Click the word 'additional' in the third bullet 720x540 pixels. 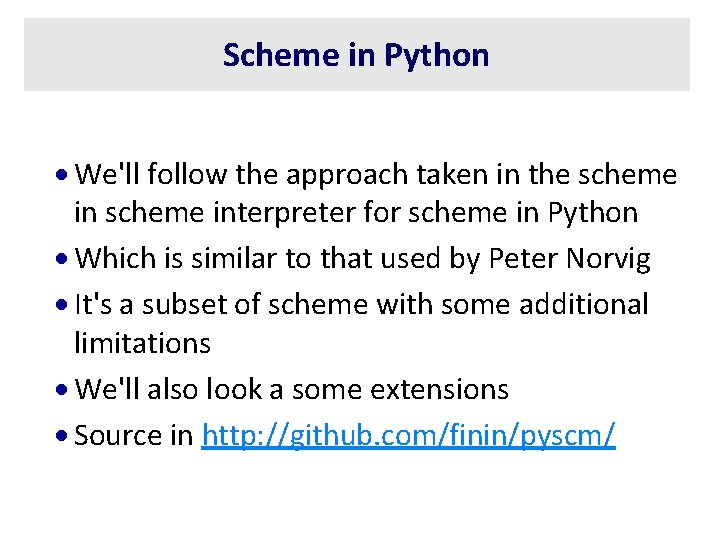(584, 304)
